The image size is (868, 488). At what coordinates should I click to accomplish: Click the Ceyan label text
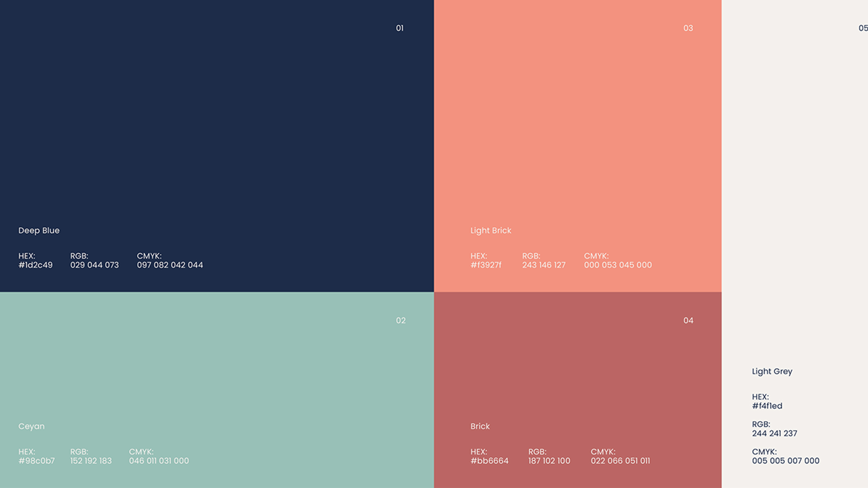coord(31,426)
